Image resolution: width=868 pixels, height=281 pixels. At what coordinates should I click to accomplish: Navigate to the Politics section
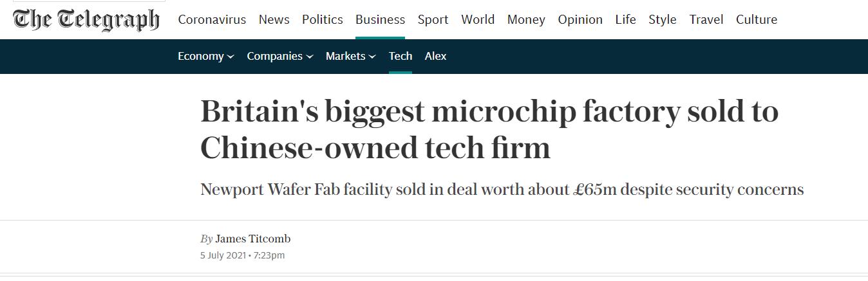(322, 19)
